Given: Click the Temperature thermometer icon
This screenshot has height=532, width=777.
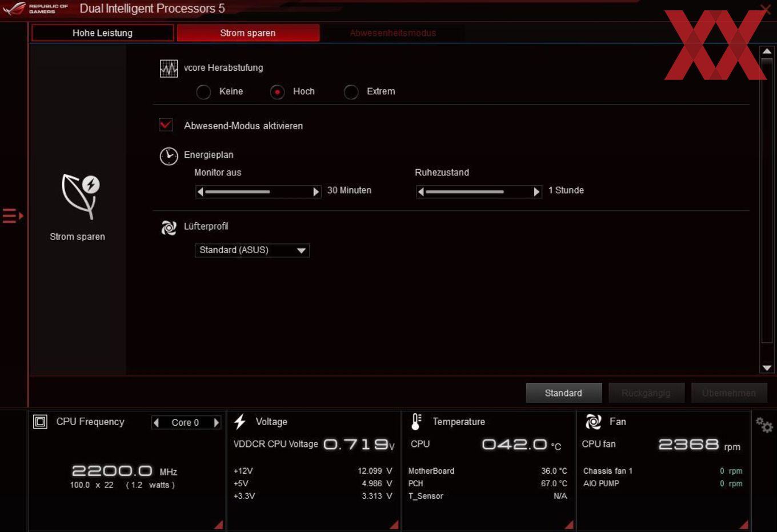Looking at the screenshot, I should point(416,422).
